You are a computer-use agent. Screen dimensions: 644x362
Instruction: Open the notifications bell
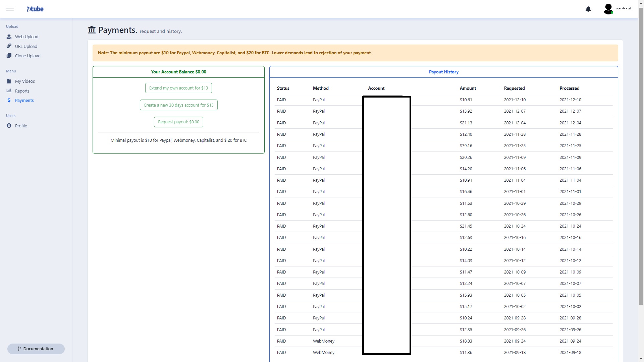click(x=588, y=9)
